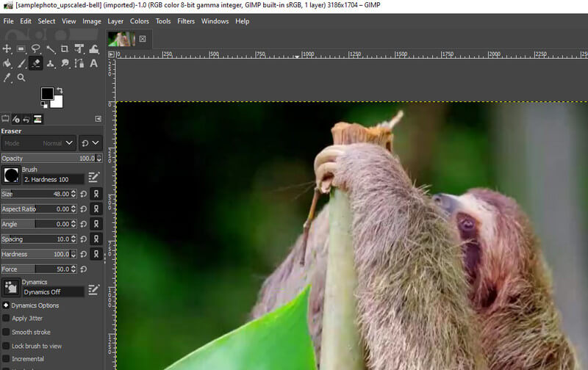
Task: Select the Smudge tool
Action: click(65, 63)
